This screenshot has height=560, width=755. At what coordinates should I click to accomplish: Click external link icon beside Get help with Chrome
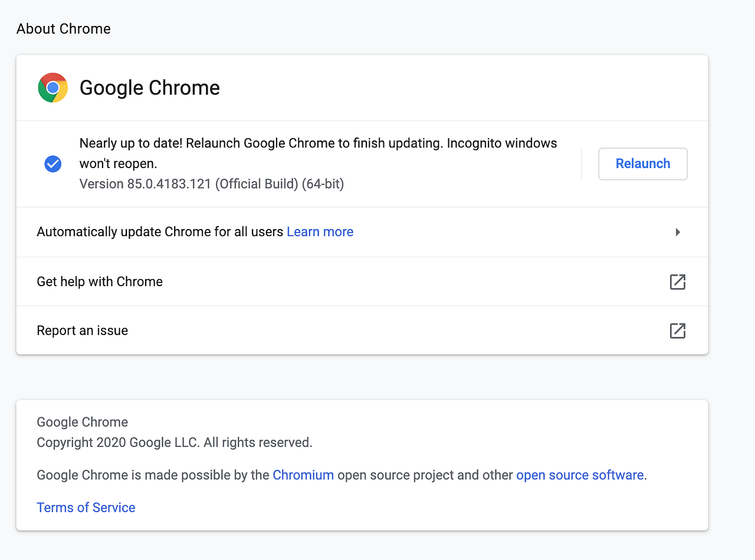point(678,281)
